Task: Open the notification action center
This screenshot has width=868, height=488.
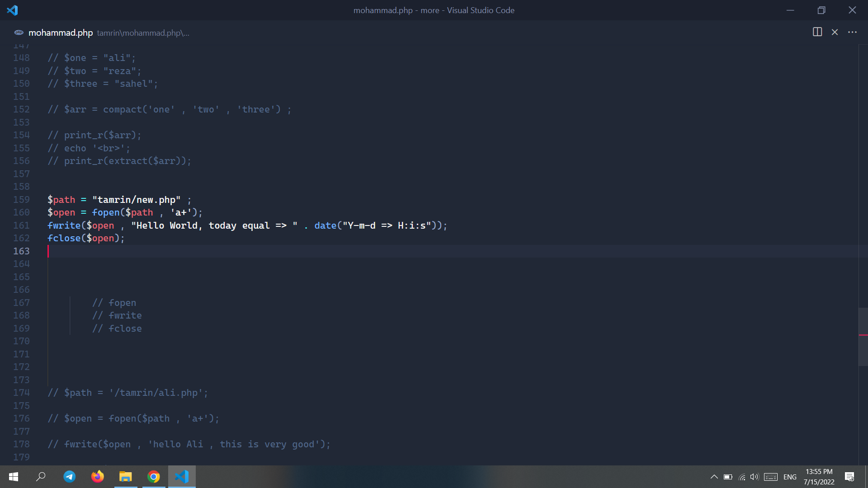Action: click(849, 477)
